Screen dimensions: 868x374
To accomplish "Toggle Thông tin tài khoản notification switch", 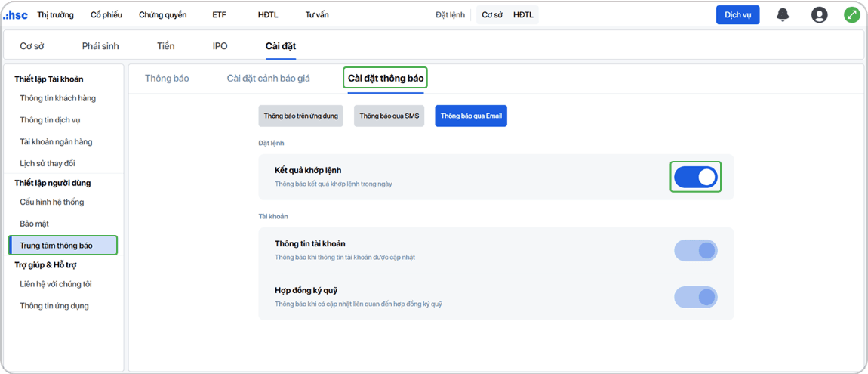I will [696, 250].
